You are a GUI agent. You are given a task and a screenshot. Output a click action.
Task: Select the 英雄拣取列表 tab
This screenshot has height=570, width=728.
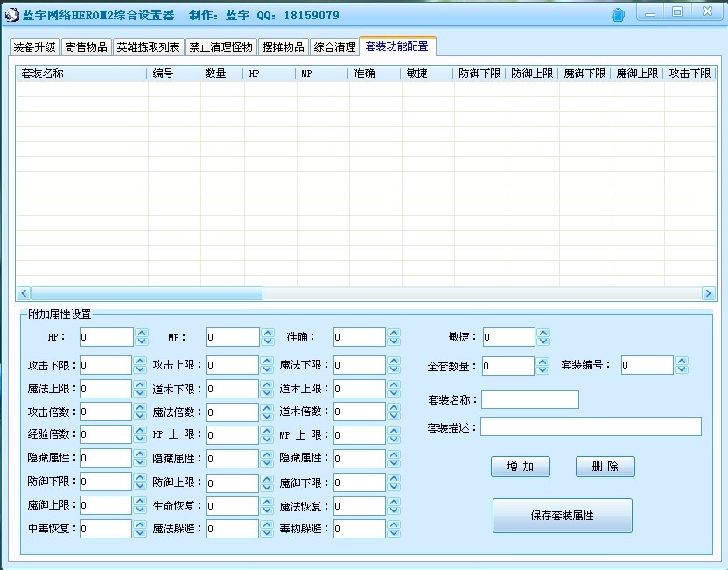click(x=149, y=47)
